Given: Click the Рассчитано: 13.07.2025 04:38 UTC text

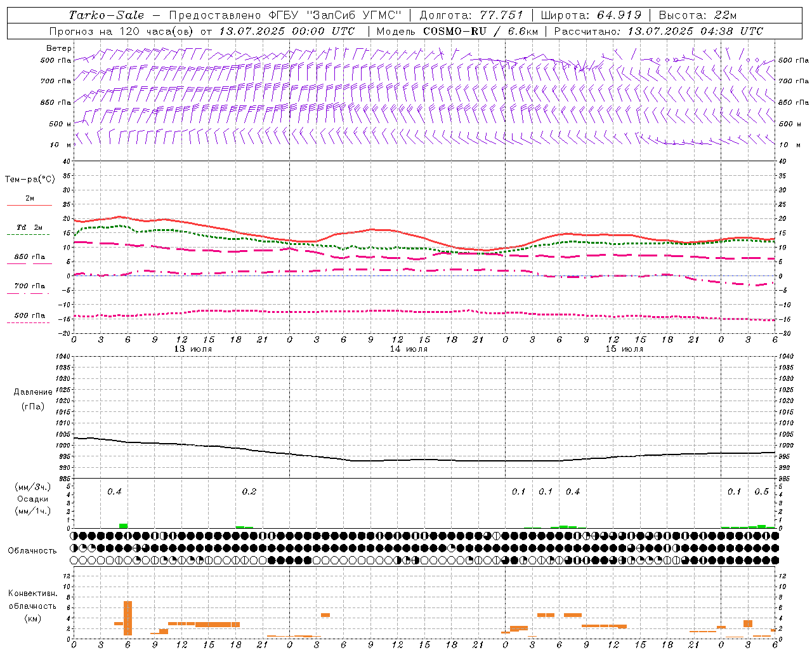Looking at the screenshot, I should click(x=658, y=31).
